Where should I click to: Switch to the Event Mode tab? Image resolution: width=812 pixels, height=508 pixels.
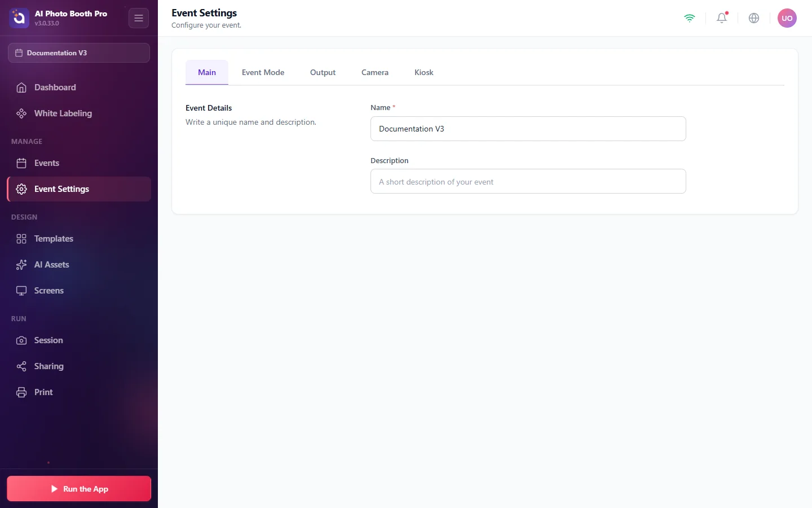click(263, 72)
